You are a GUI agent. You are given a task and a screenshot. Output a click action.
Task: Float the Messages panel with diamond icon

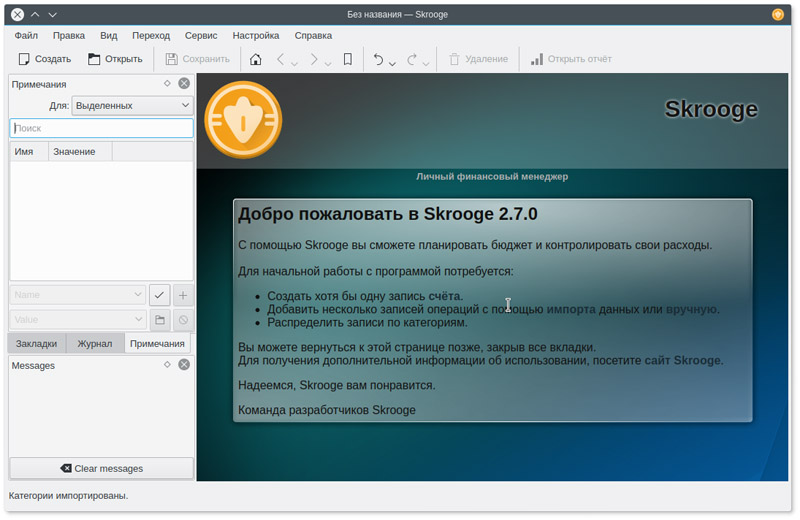pos(167,364)
